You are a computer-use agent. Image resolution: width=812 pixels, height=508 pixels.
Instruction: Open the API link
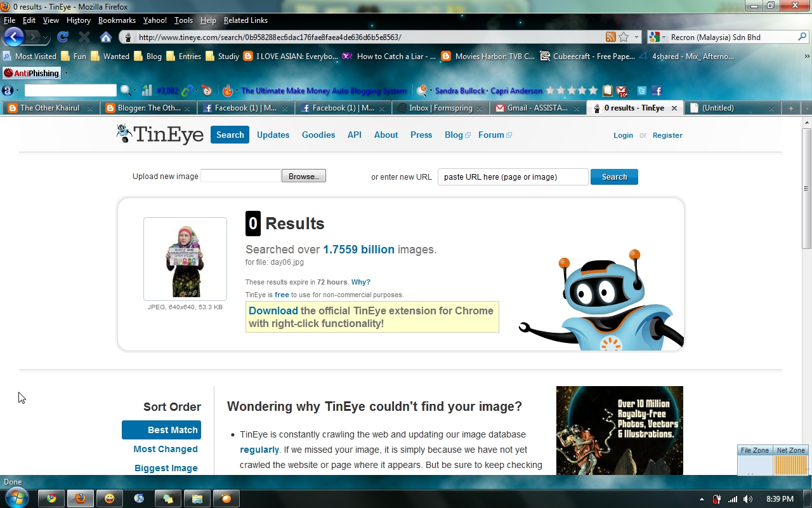pyautogui.click(x=355, y=135)
